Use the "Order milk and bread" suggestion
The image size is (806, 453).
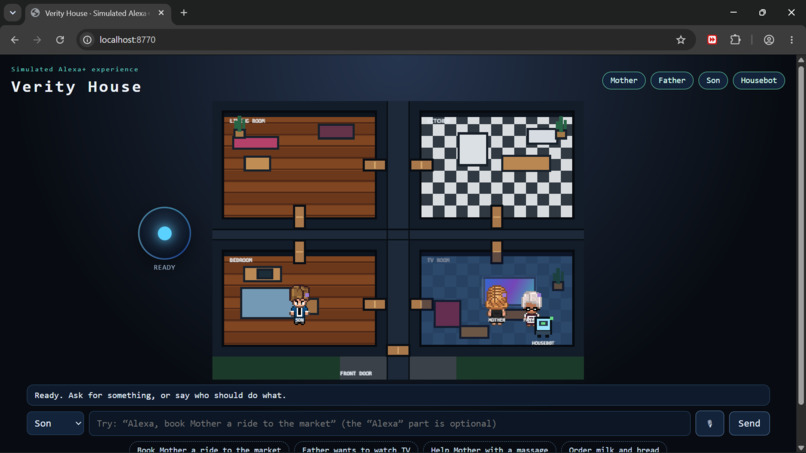click(x=614, y=448)
